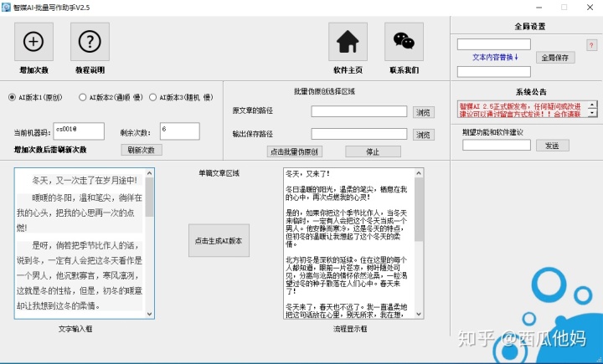The width and height of the screenshot is (603, 364).
Task: Click the 批量伪原创选择区域 heading
Action: (x=324, y=91)
